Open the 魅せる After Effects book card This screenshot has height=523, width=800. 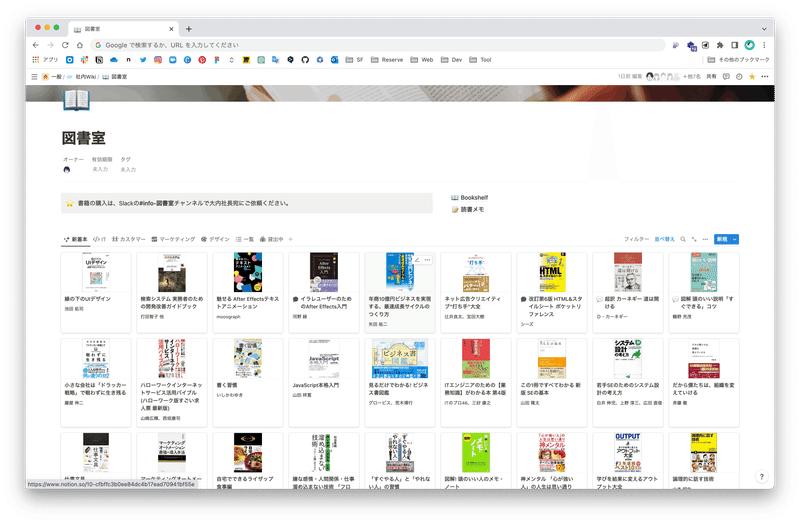pyautogui.click(x=248, y=292)
